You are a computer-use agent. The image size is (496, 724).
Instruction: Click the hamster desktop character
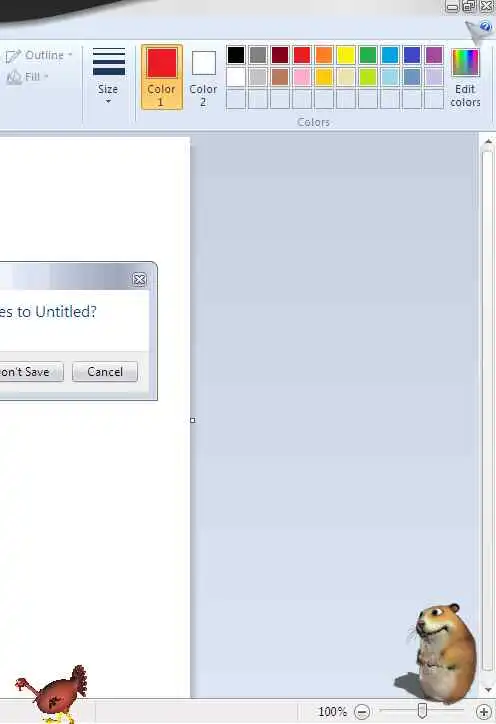(x=439, y=653)
